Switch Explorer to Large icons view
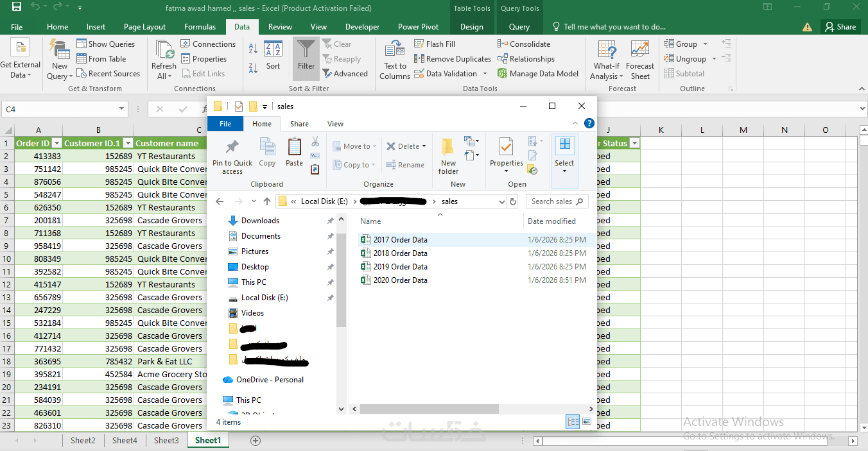The height and width of the screenshot is (451, 868). pyautogui.click(x=586, y=421)
